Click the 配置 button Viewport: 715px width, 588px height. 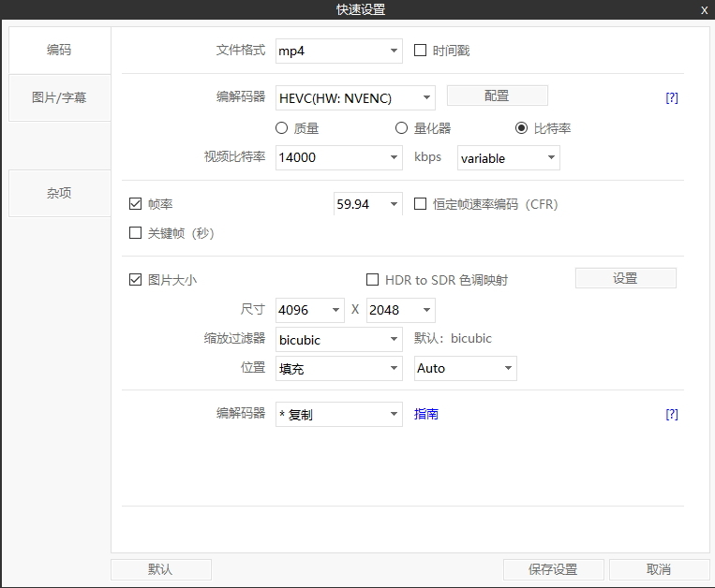(x=497, y=96)
